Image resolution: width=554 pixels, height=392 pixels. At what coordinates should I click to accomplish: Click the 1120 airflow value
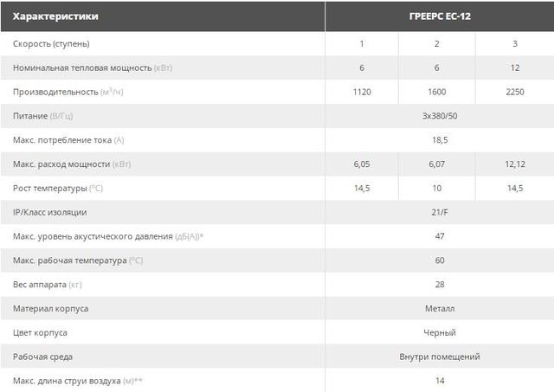tap(362, 92)
